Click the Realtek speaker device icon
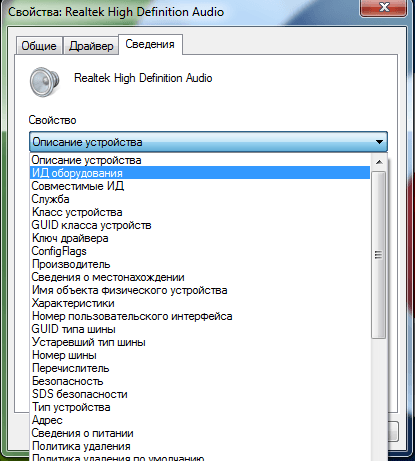 (44, 82)
